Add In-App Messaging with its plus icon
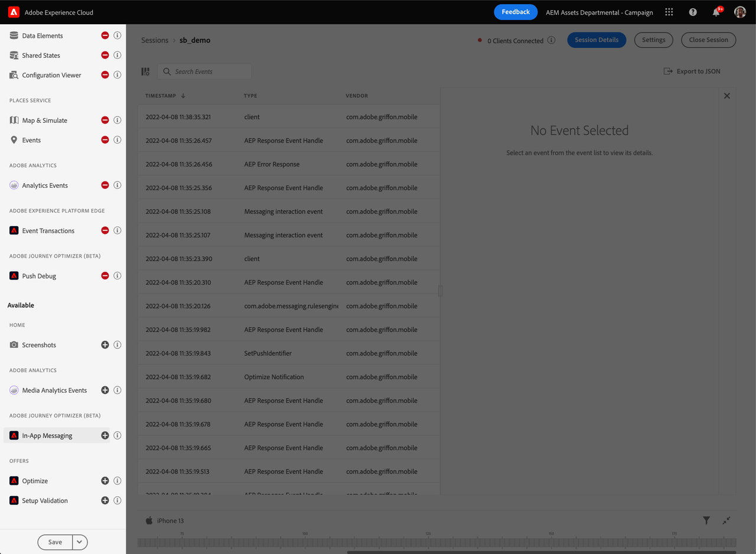The image size is (756, 554). (x=105, y=435)
